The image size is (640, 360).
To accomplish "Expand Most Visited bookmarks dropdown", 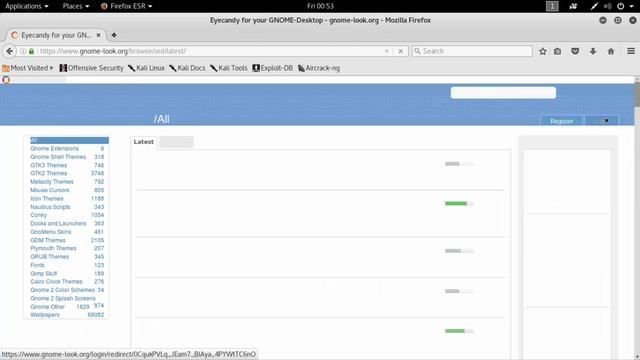I will [28, 68].
